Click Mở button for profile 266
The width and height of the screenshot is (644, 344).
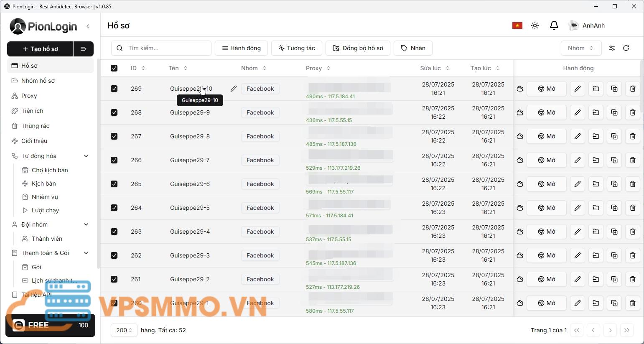546,160
